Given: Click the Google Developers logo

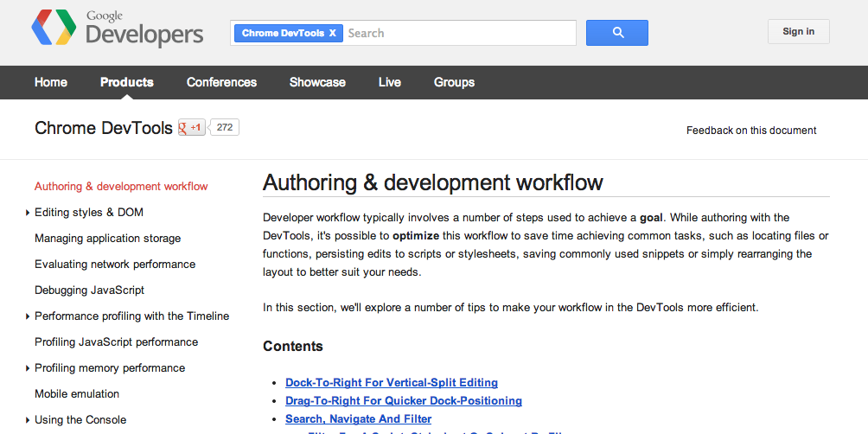Looking at the screenshot, I should tap(118, 29).
